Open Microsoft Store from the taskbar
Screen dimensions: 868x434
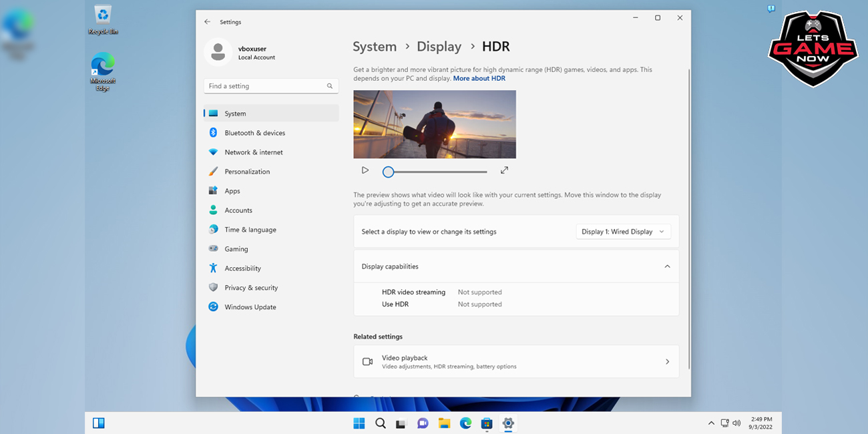(487, 423)
